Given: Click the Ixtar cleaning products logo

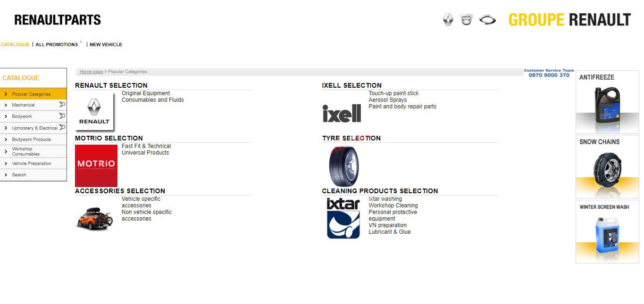Looking at the screenshot, I should [x=343, y=218].
